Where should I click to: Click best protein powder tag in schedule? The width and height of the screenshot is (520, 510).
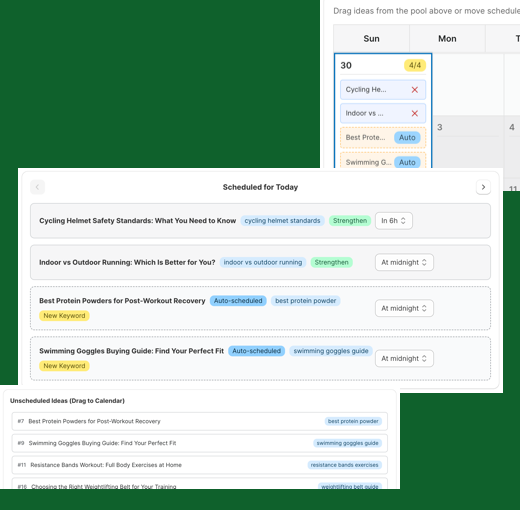[306, 301]
